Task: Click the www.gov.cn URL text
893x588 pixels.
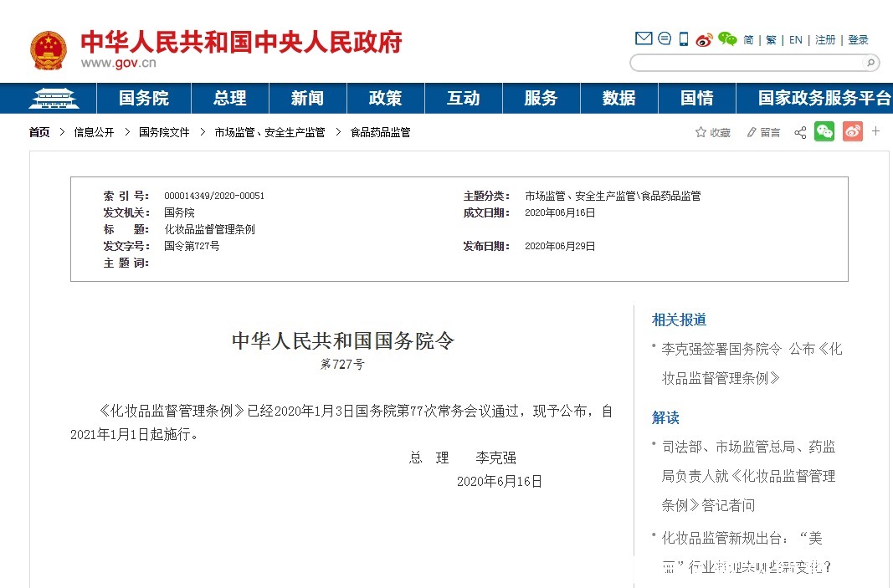Action: point(119,63)
